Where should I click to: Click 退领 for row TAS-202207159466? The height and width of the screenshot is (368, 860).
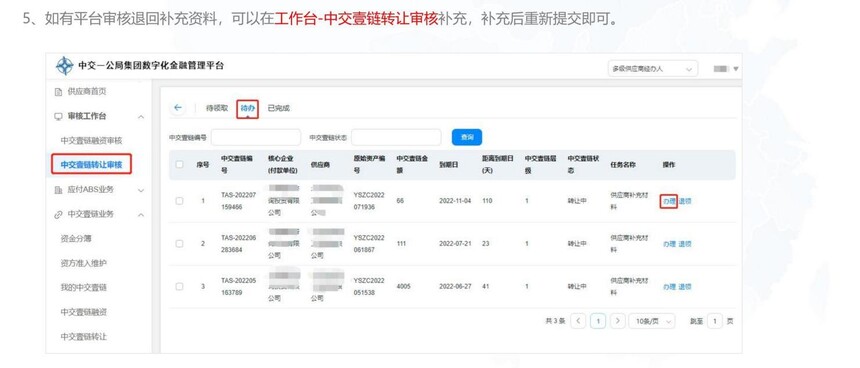685,201
